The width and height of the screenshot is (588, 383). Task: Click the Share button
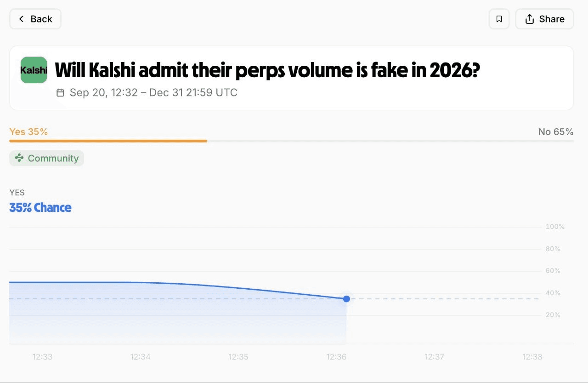(x=544, y=19)
